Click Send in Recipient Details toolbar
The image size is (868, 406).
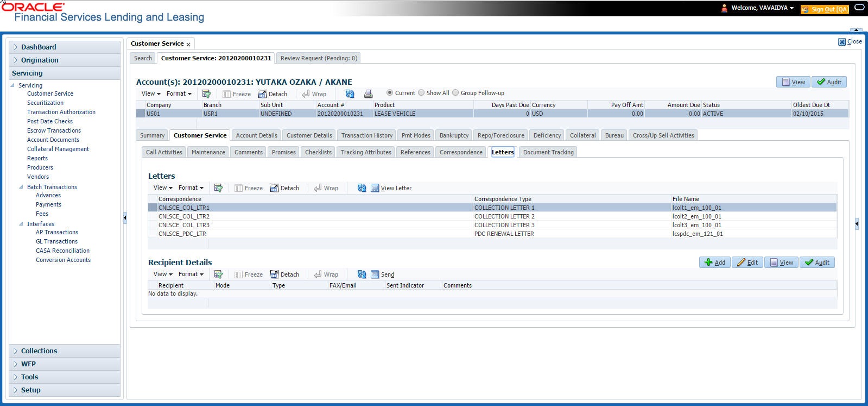pyautogui.click(x=382, y=274)
